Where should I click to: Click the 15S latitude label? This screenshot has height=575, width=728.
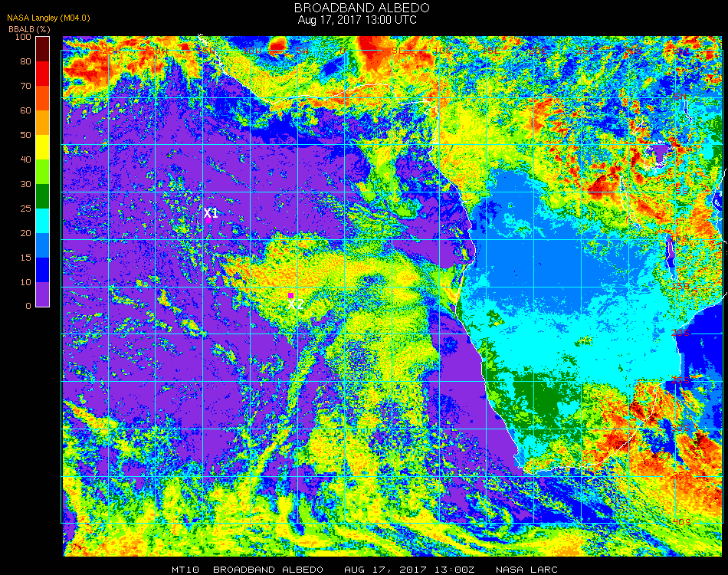click(x=681, y=286)
